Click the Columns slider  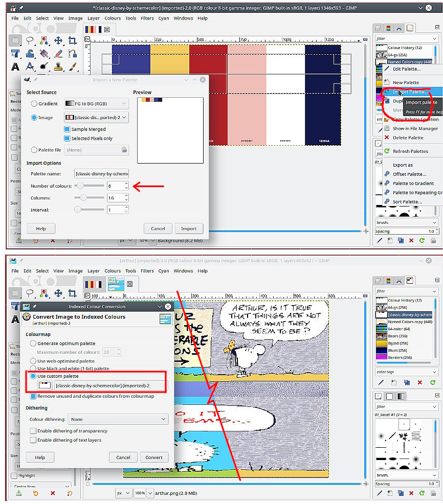coord(90,198)
